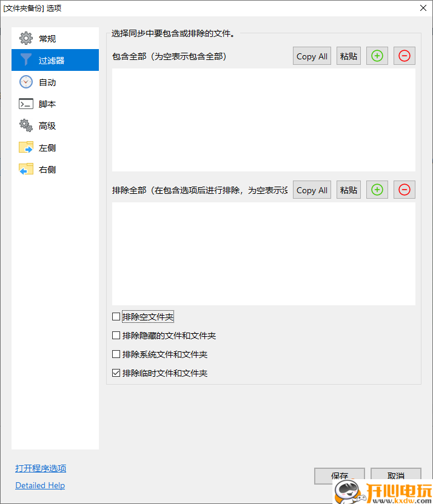Click the folder icon beside 右侧
433x504 pixels.
(x=26, y=169)
